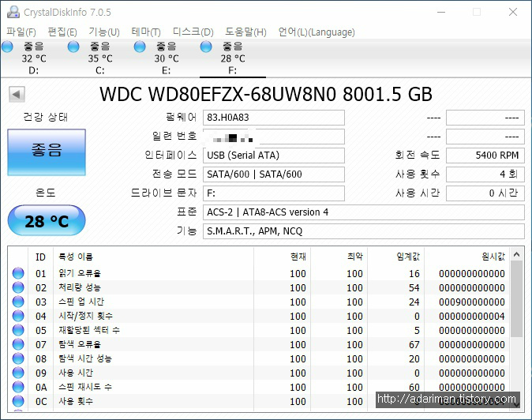Close the CrystalDiskInfo window

[x=513, y=12]
